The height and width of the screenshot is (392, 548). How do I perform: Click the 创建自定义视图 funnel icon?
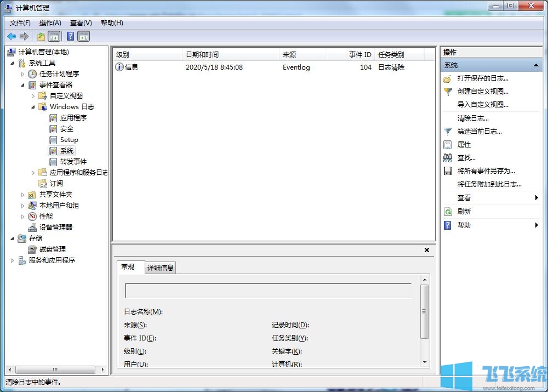448,91
